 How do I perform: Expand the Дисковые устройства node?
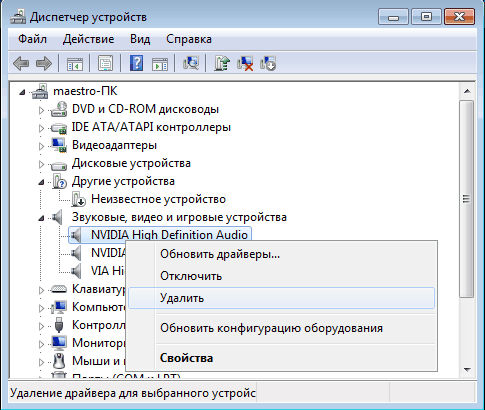click(x=41, y=164)
